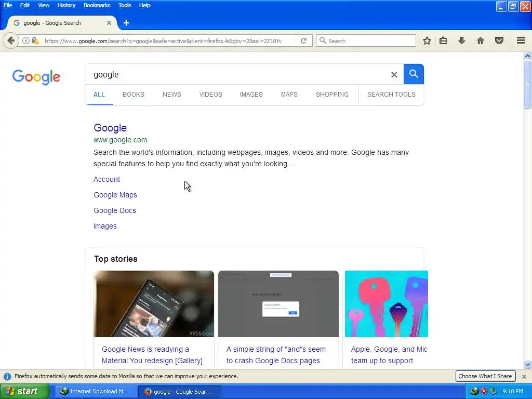The height and width of the screenshot is (399, 532).
Task: Open the Google Docs sitelink
Action: tap(115, 211)
